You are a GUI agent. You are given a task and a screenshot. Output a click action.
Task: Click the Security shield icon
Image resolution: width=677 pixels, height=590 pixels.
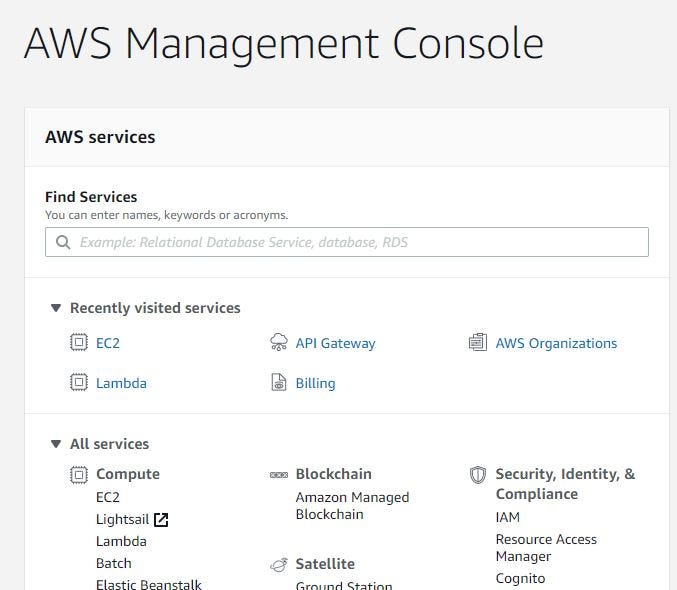coord(478,475)
